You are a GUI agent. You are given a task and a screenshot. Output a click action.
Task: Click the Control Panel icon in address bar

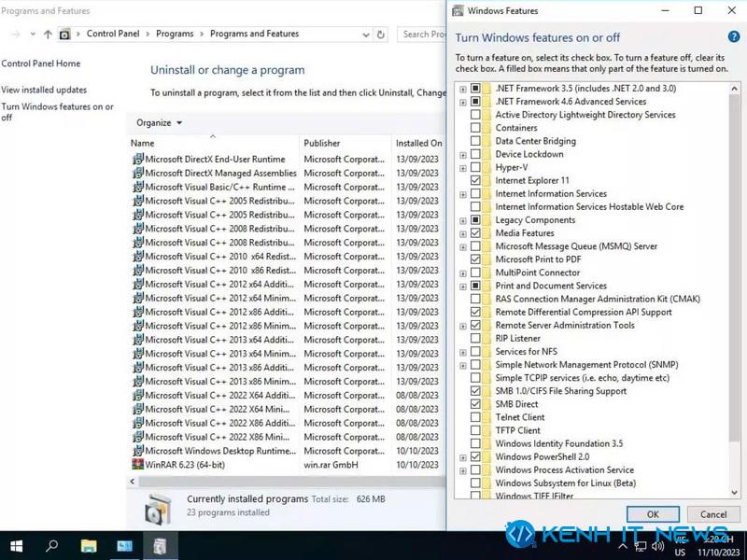[x=64, y=35]
